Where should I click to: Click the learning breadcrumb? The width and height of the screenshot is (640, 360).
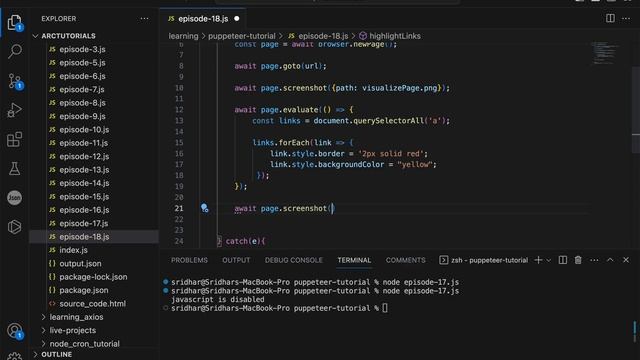pyautogui.click(x=183, y=36)
